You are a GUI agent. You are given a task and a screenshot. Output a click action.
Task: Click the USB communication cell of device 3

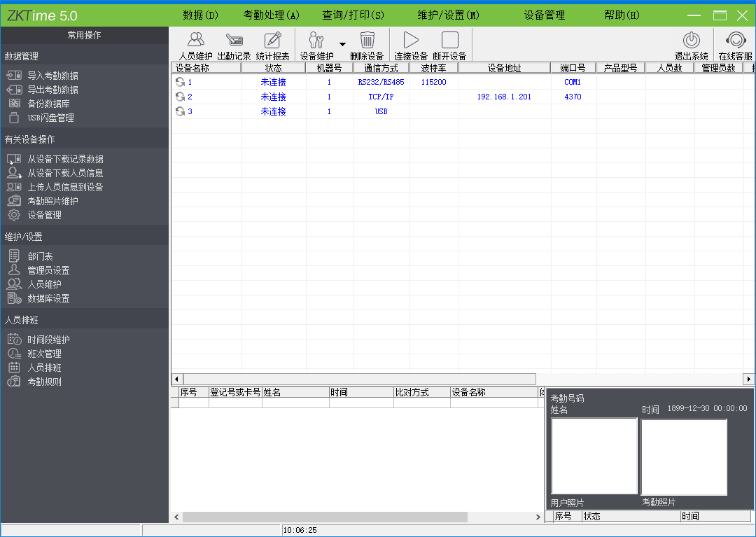pyautogui.click(x=381, y=111)
